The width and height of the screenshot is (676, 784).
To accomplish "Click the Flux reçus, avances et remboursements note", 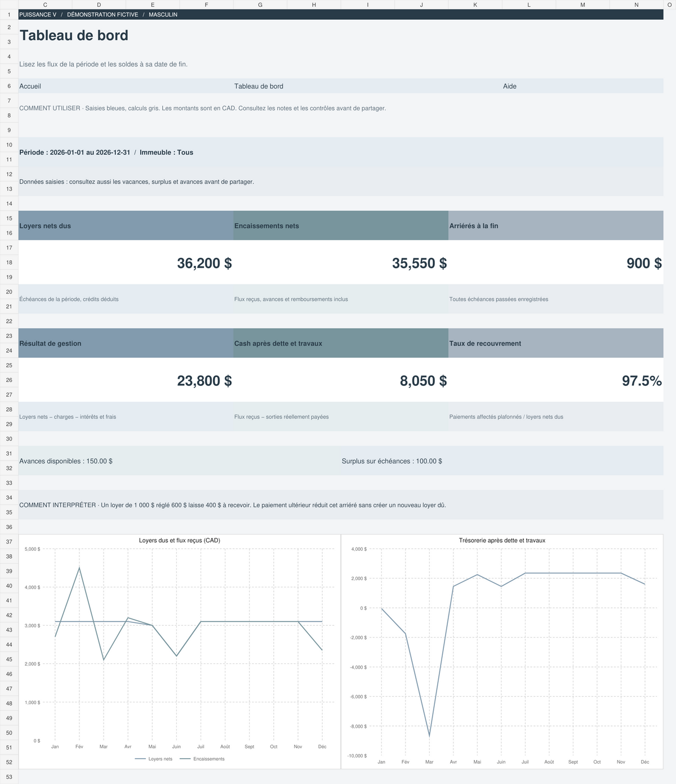I will click(x=291, y=299).
